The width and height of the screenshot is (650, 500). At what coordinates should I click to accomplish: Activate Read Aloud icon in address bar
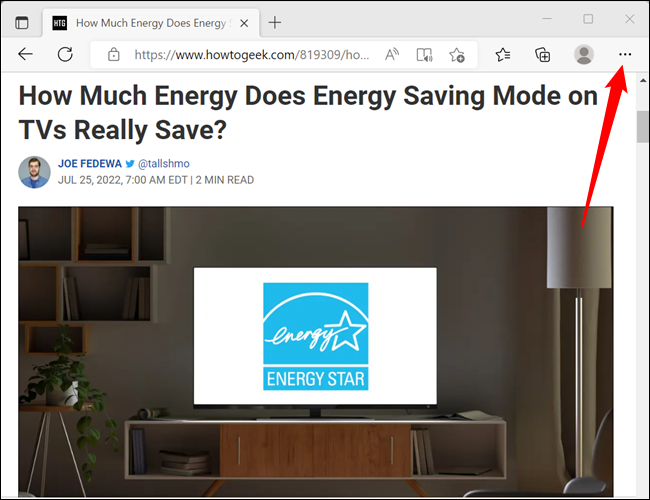pyautogui.click(x=391, y=54)
